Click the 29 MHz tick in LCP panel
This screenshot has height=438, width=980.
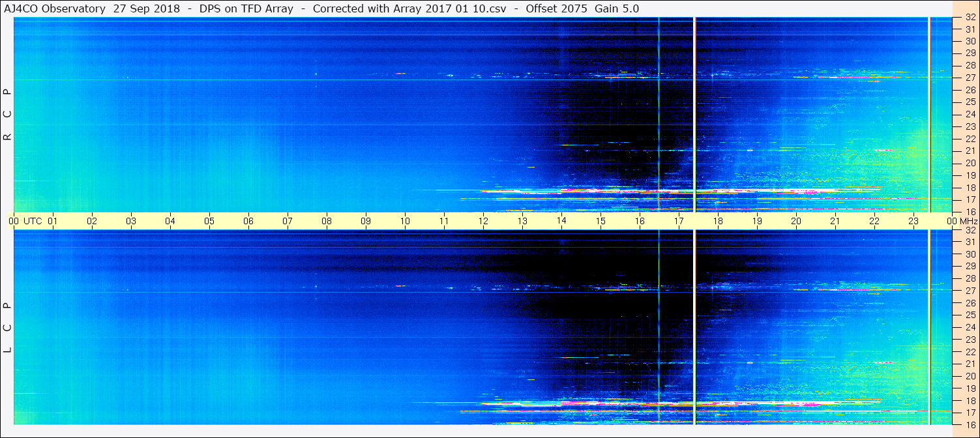point(970,266)
